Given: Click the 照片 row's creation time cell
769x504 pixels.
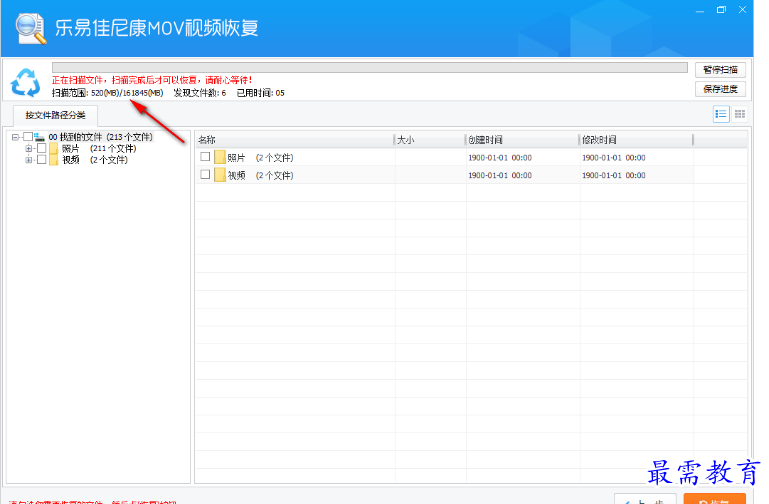Looking at the screenshot, I should point(500,158).
